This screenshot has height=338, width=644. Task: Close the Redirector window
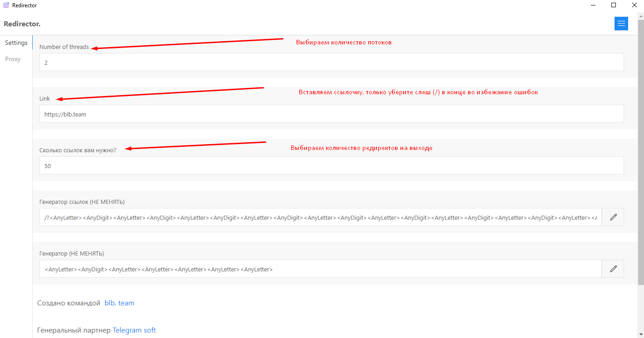point(634,5)
